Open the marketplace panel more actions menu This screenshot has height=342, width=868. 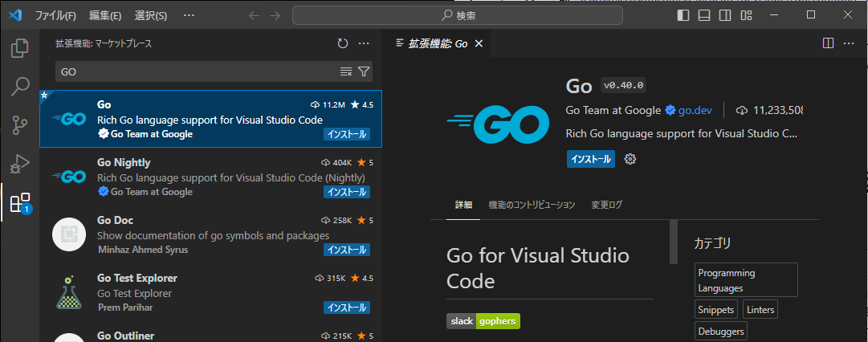(x=364, y=43)
